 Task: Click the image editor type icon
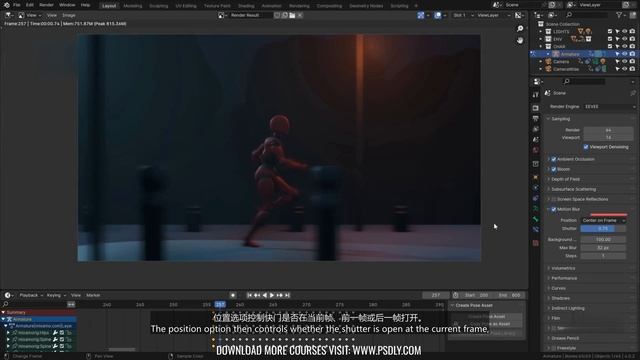(8, 15)
